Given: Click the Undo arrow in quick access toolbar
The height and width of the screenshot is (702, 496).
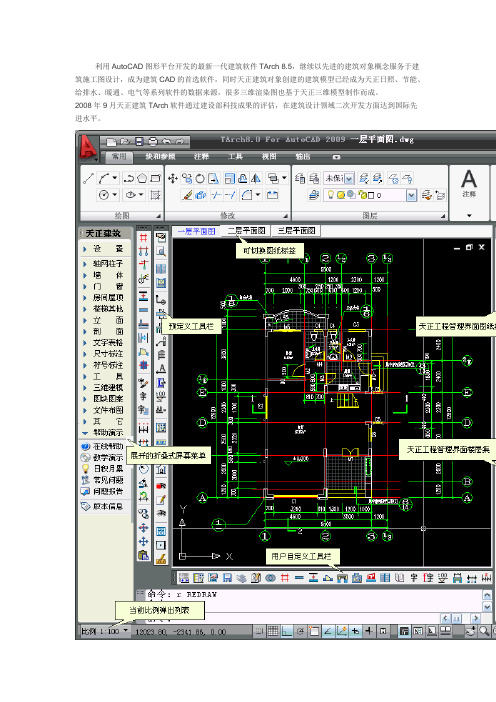Looking at the screenshot, I should tap(166, 142).
